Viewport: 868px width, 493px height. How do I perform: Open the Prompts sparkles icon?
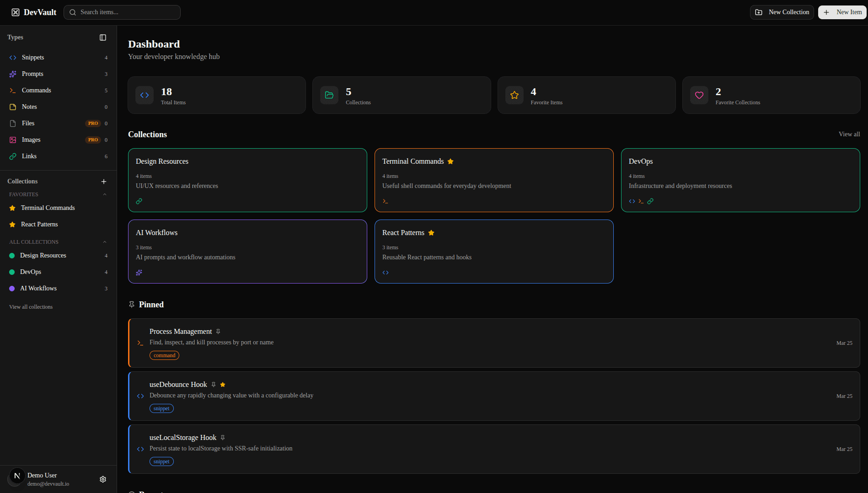(x=12, y=74)
